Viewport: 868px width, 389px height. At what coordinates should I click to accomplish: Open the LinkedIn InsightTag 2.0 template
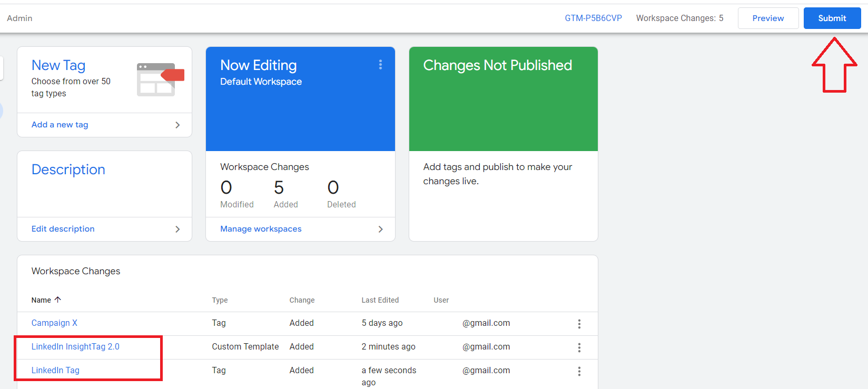click(x=75, y=346)
